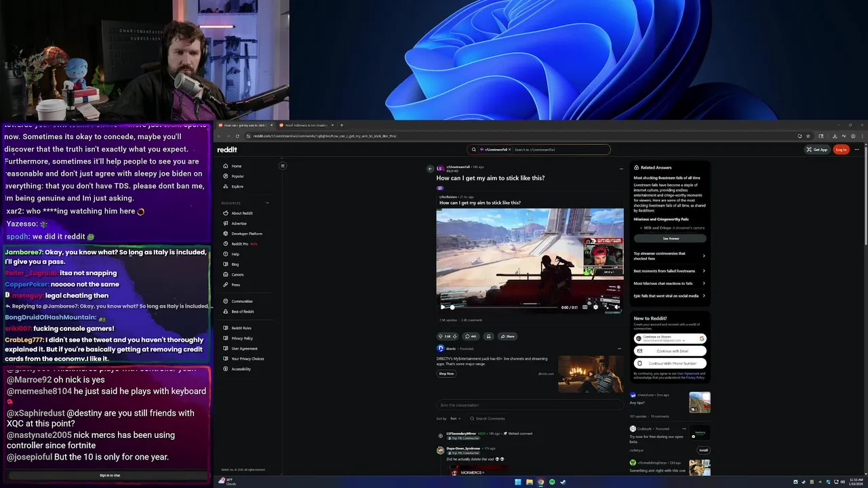Click the award button on the post

(488, 336)
